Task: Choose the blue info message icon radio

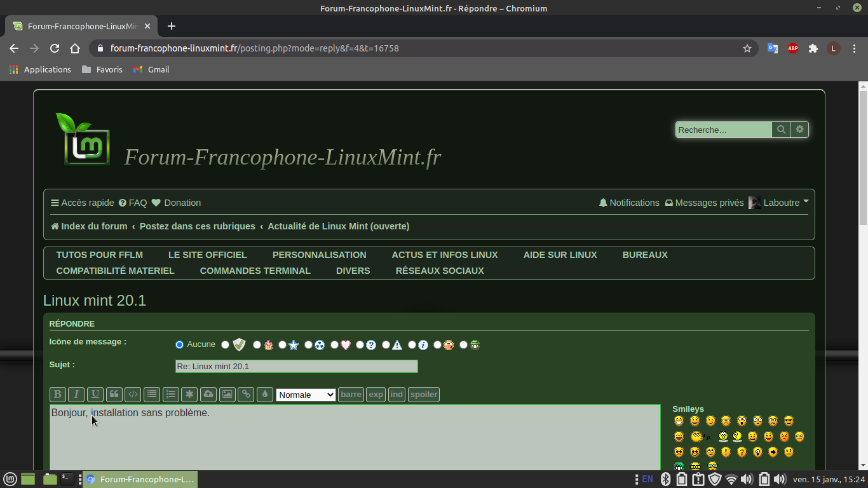Action: 412,345
